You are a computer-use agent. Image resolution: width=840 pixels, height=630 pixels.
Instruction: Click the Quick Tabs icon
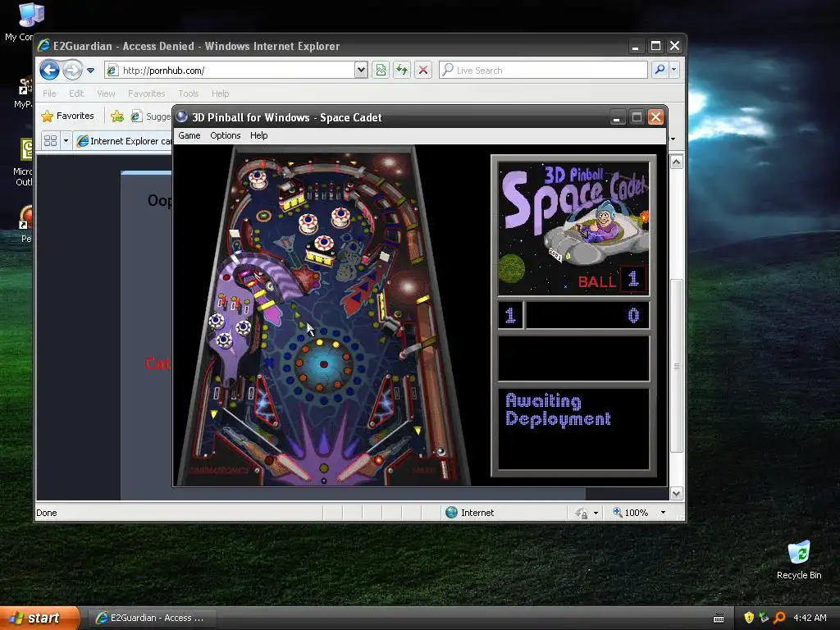(50, 141)
